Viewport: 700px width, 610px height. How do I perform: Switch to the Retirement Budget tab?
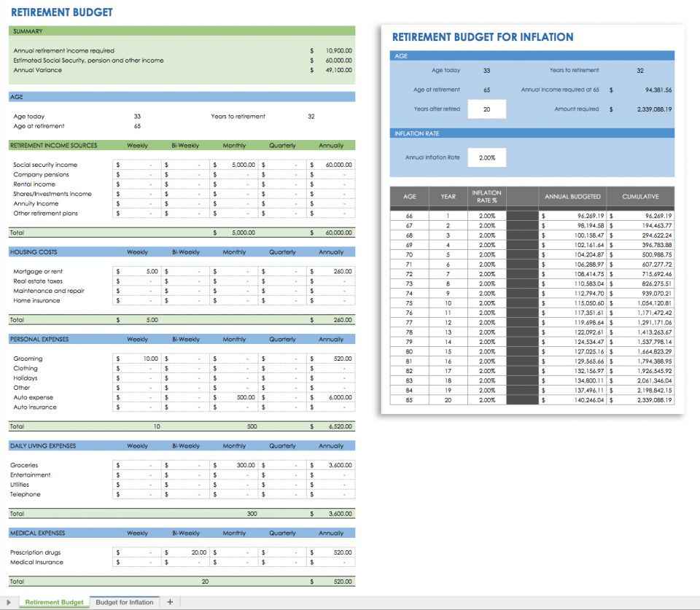(53, 601)
